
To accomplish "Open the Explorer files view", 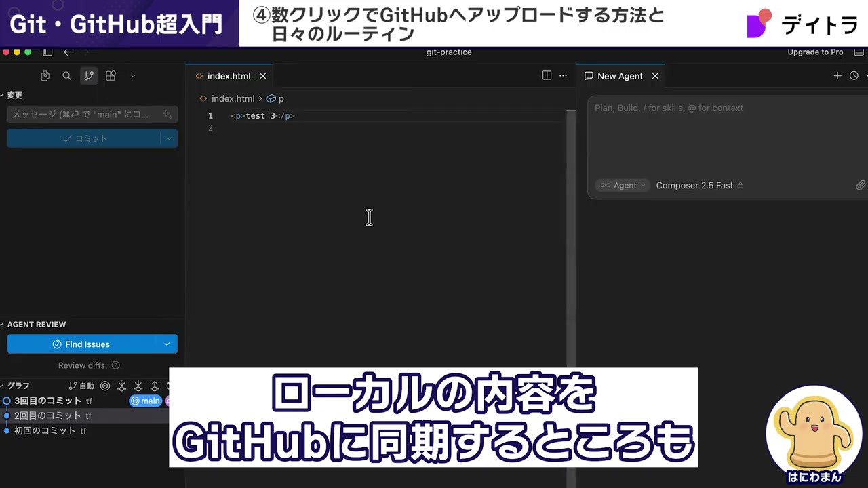I will [x=45, y=76].
